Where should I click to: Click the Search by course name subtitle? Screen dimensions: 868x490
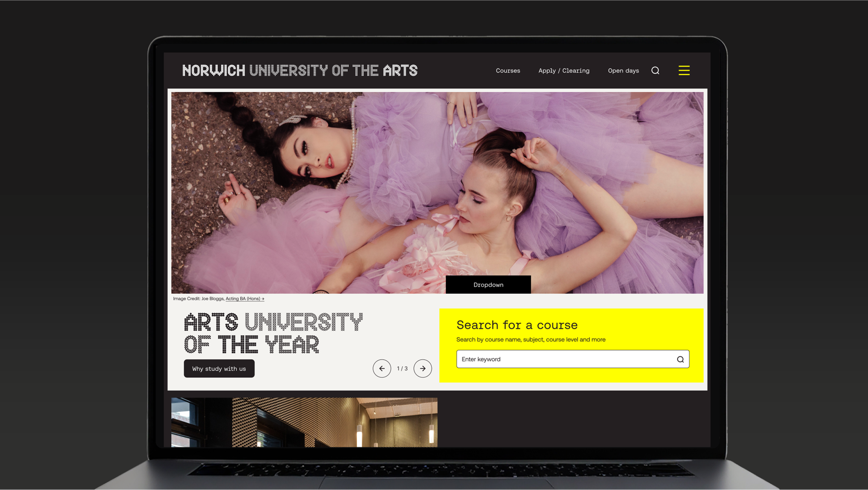(x=531, y=339)
